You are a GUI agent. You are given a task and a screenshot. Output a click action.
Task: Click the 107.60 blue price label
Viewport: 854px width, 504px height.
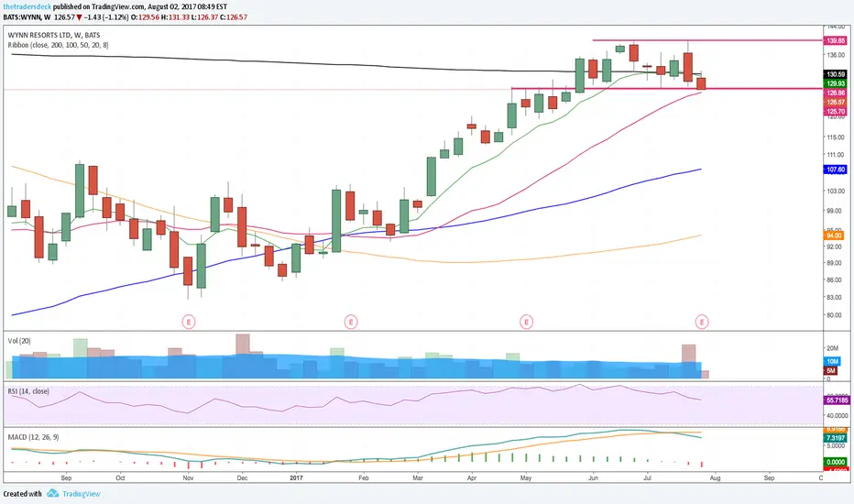tap(836, 170)
